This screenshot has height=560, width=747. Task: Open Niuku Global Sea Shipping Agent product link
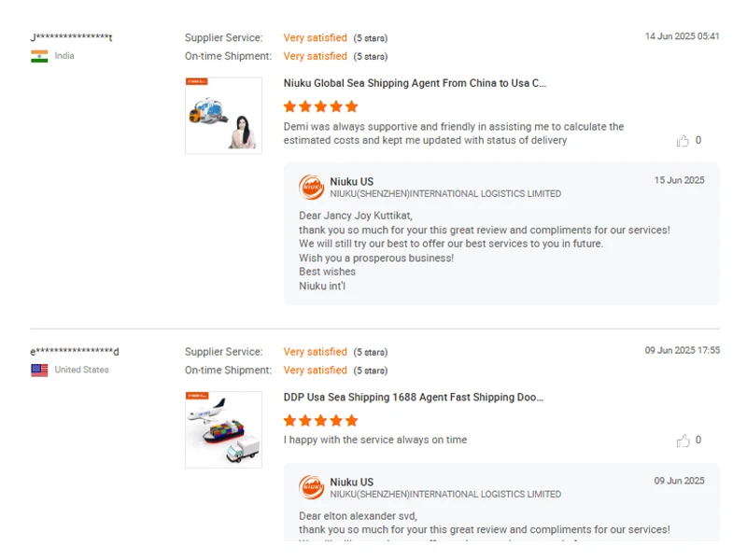(x=415, y=83)
